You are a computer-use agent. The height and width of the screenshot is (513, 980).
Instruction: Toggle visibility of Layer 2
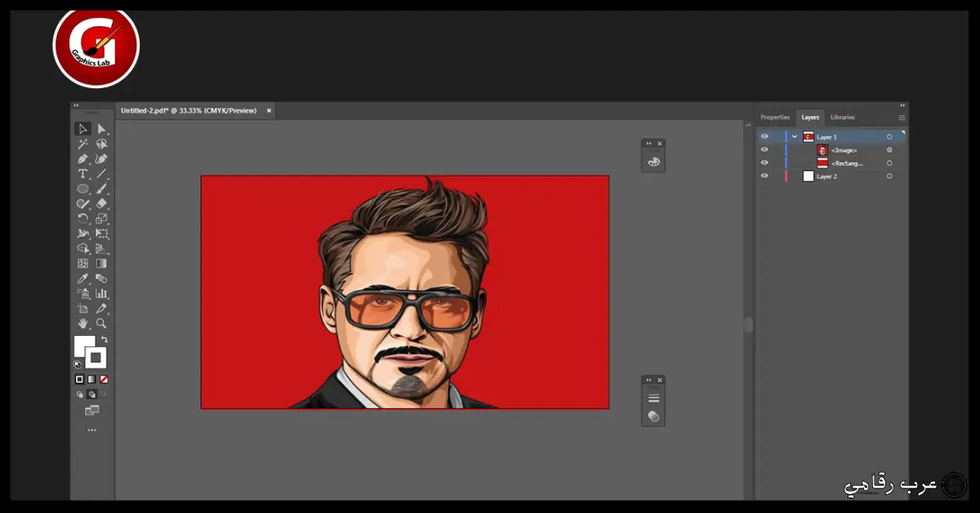coord(764,176)
